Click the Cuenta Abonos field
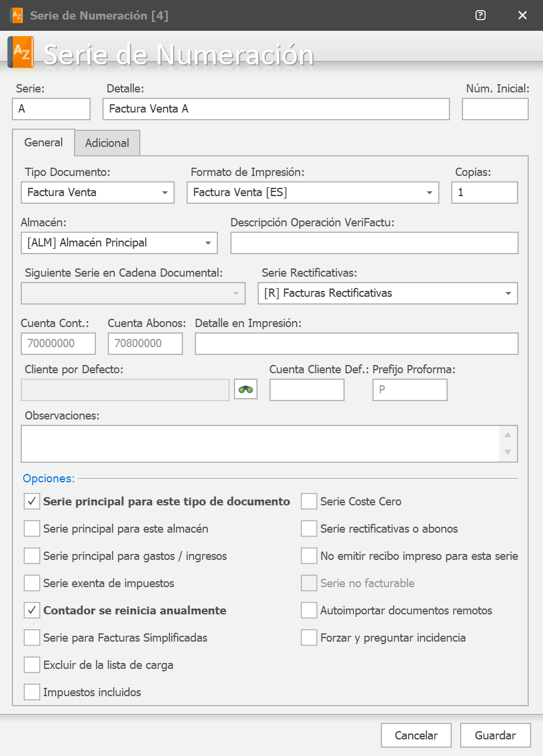The height and width of the screenshot is (756, 543). pyautogui.click(x=145, y=344)
